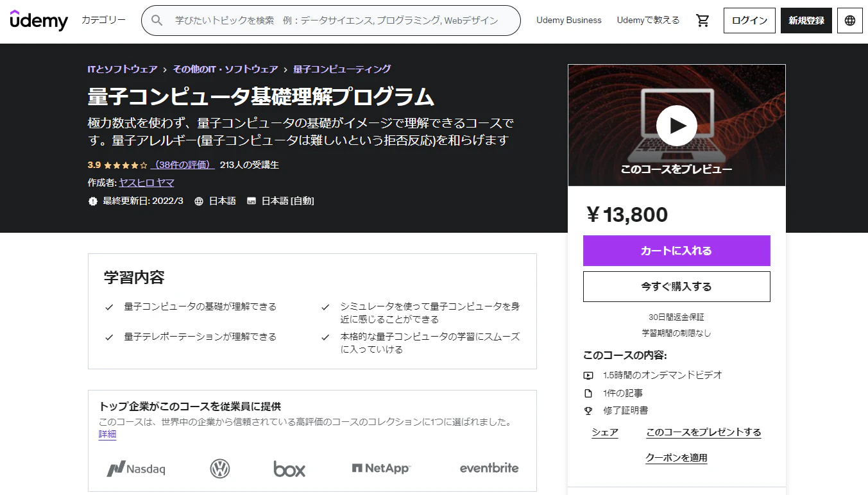Open the language selector globe button
The image size is (868, 495).
pos(850,21)
